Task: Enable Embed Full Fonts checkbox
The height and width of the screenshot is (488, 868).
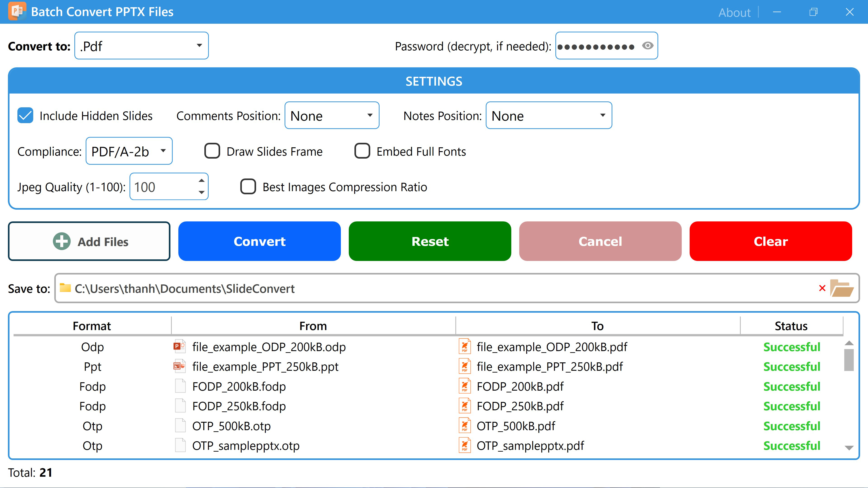Action: click(362, 151)
